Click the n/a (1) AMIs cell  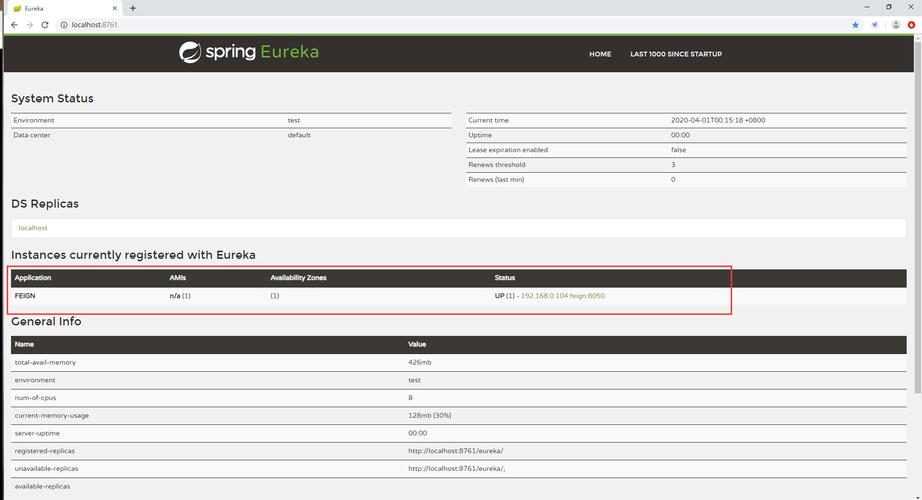click(x=180, y=296)
